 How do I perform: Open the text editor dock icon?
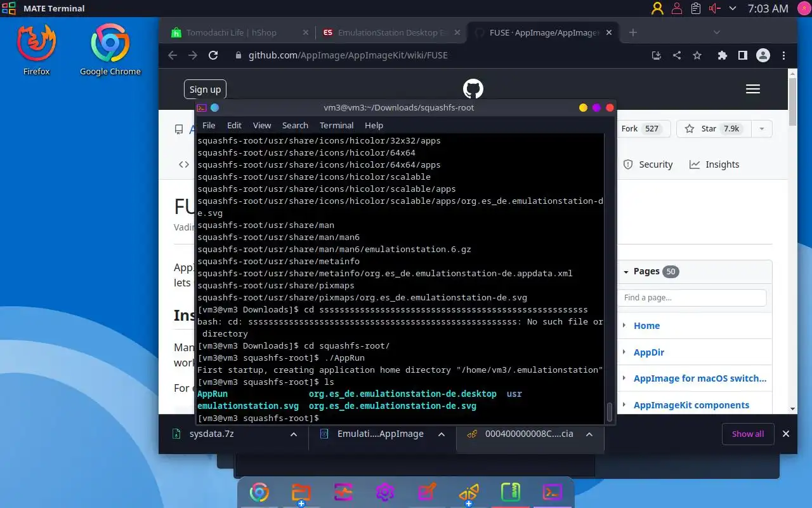point(427,493)
